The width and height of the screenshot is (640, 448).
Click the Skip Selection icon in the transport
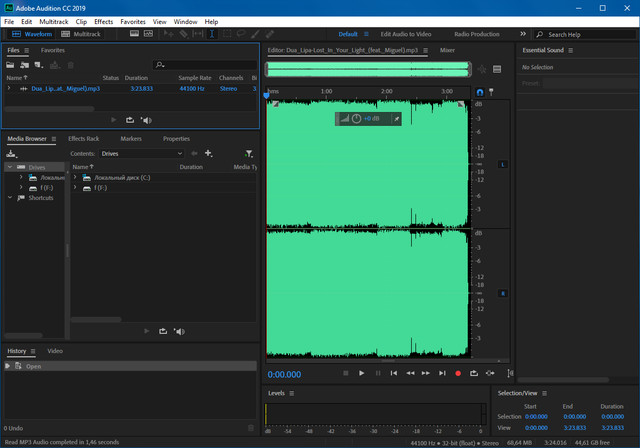point(490,373)
